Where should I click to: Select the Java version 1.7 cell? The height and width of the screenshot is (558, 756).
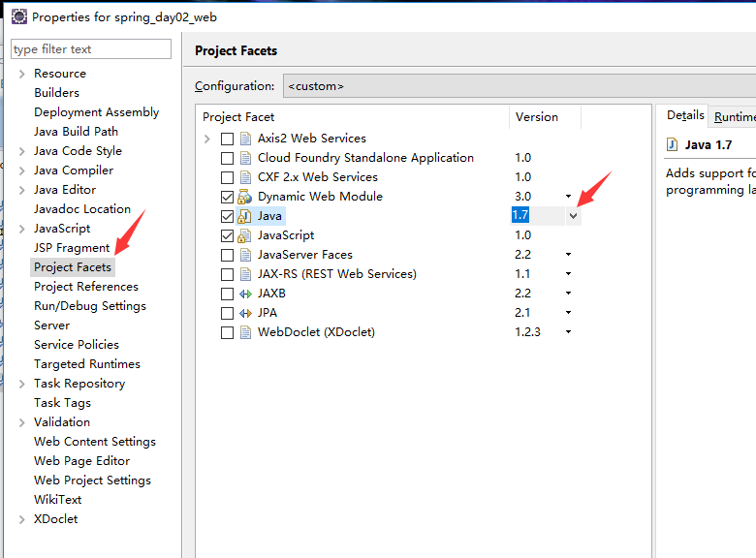[538, 215]
